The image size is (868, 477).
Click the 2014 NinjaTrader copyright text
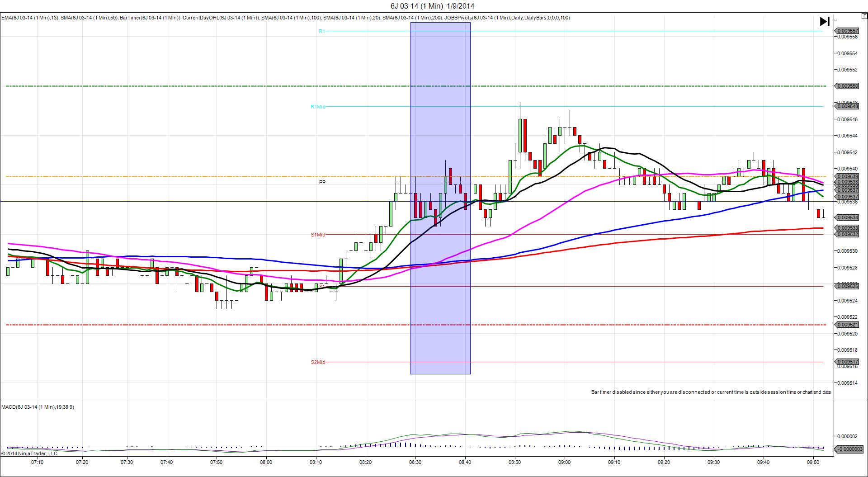click(29, 453)
